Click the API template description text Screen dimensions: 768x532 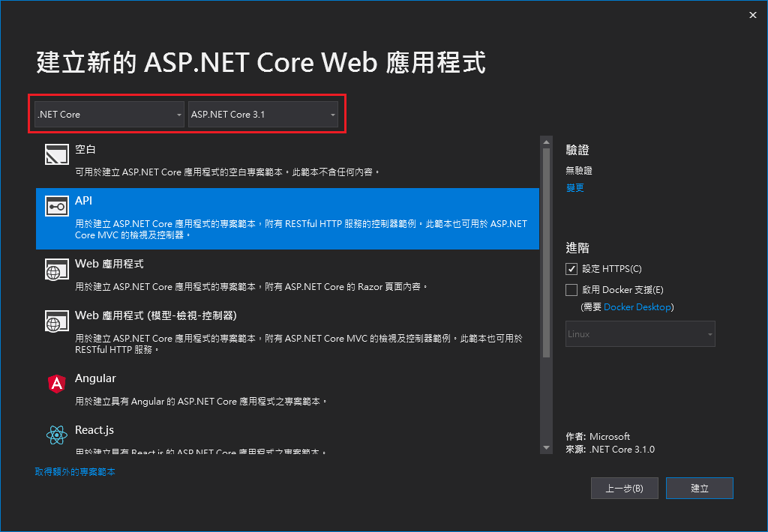301,229
